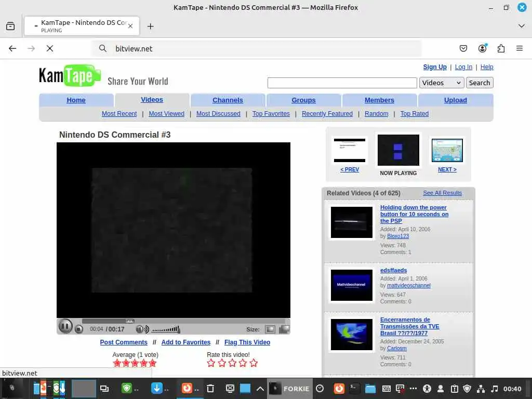This screenshot has height=399, width=532.
Task: Open the Videos tab
Action: [152, 100]
